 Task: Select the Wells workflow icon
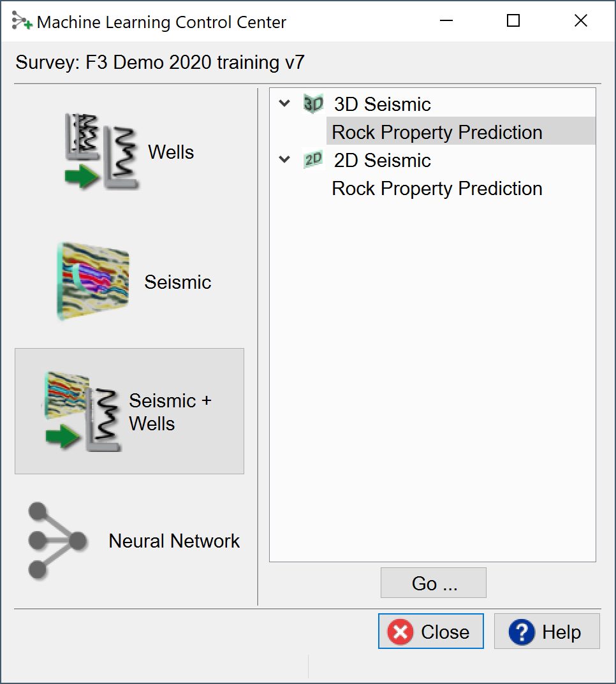(102, 151)
